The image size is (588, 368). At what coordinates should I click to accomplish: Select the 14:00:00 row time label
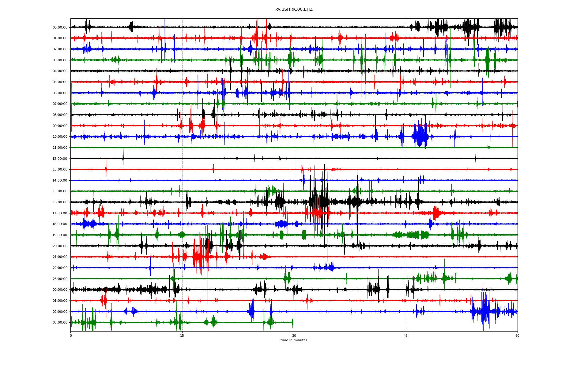(x=60, y=181)
